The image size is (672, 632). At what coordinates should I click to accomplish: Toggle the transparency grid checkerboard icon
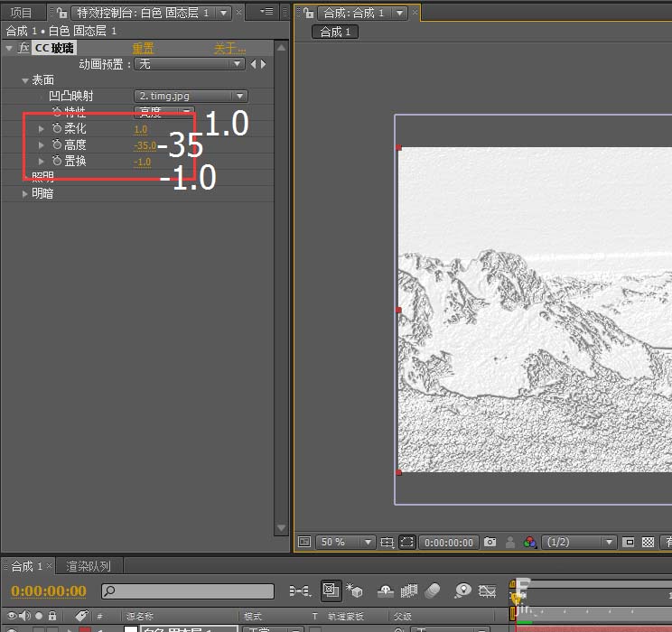point(648,542)
